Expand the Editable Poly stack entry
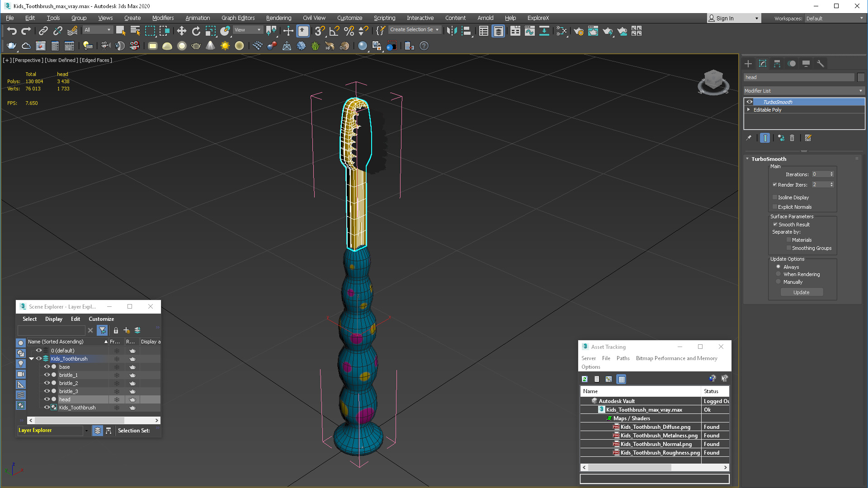The image size is (868, 488). (749, 109)
